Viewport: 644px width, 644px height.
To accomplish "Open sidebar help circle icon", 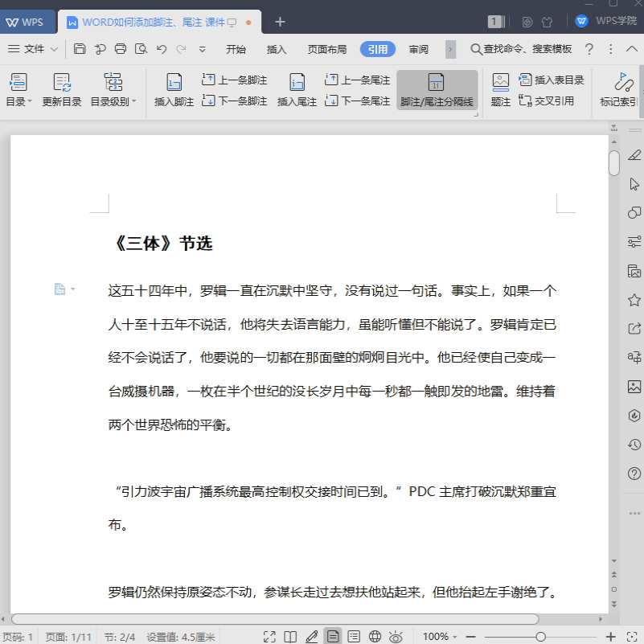I will 634,474.
